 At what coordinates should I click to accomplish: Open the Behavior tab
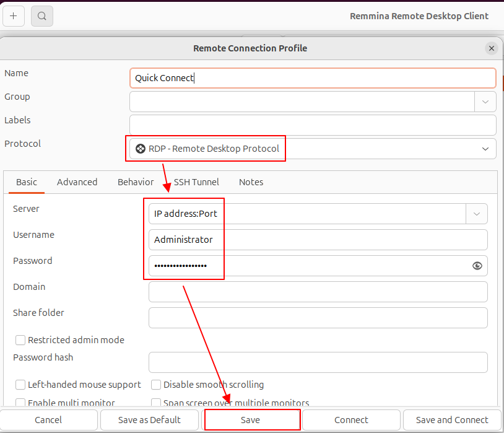coord(136,182)
